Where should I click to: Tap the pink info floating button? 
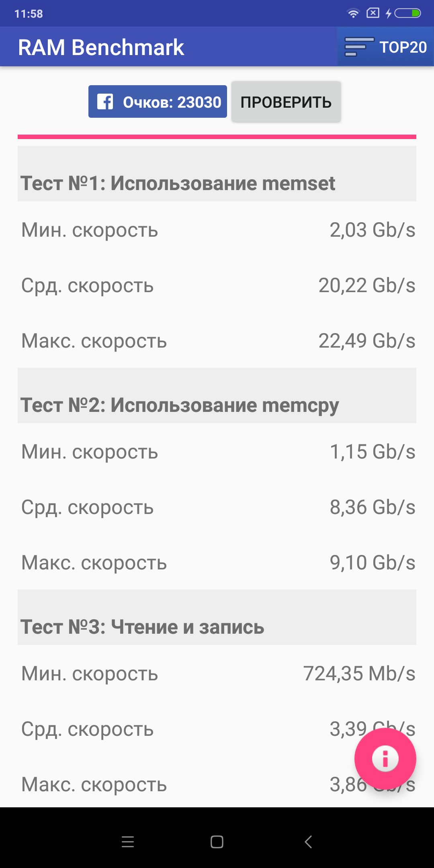385,759
